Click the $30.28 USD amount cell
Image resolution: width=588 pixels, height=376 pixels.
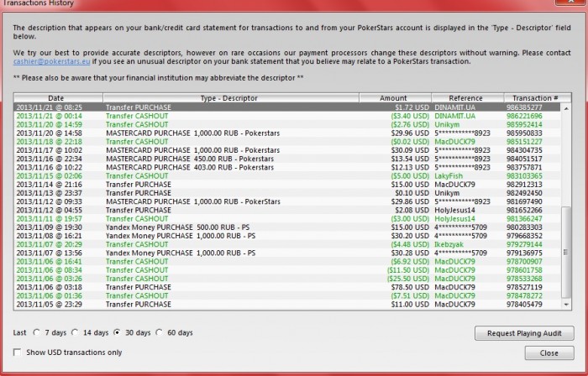pos(410,253)
